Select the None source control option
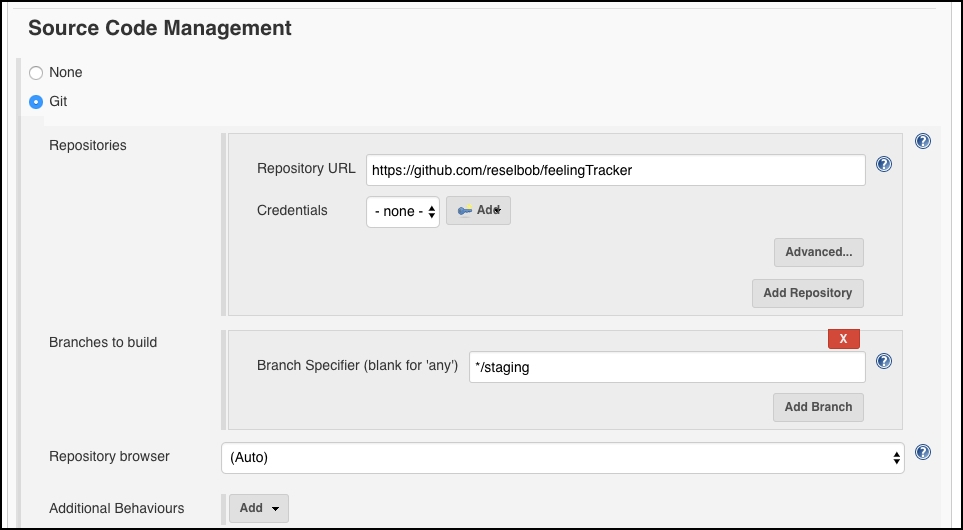The width and height of the screenshot is (963, 530). [x=36, y=73]
